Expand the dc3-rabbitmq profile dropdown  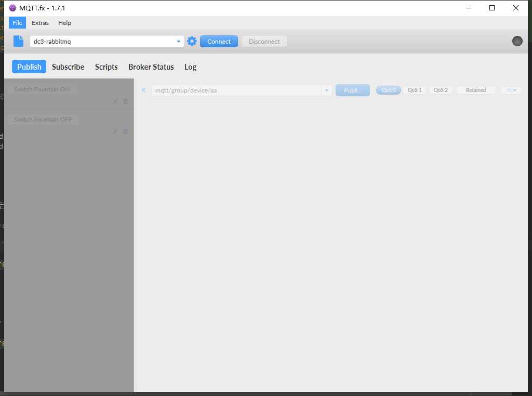[179, 42]
